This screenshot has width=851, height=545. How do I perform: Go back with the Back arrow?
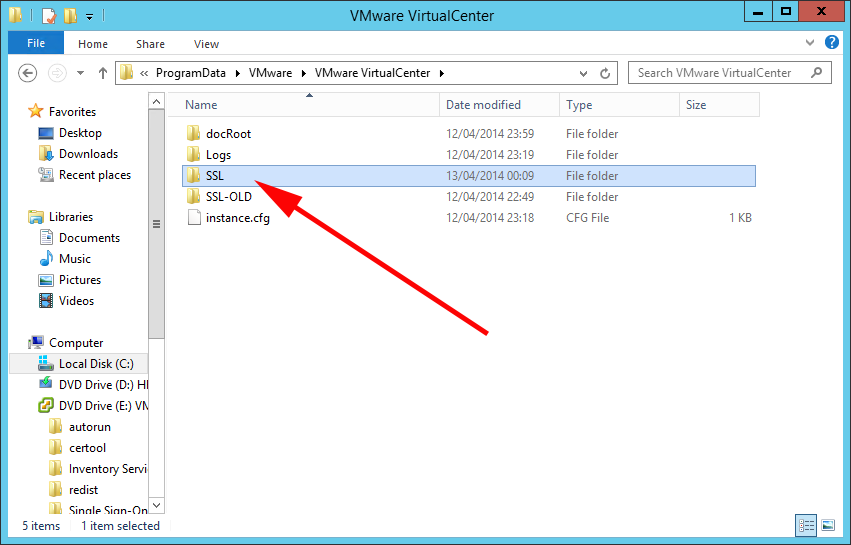click(28, 73)
